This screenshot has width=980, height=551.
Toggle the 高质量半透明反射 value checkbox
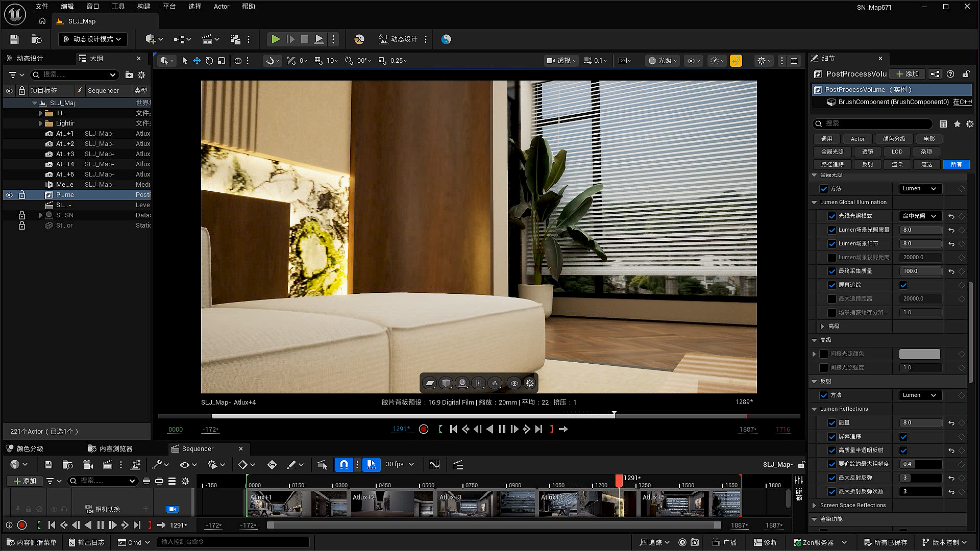pyautogui.click(x=903, y=450)
